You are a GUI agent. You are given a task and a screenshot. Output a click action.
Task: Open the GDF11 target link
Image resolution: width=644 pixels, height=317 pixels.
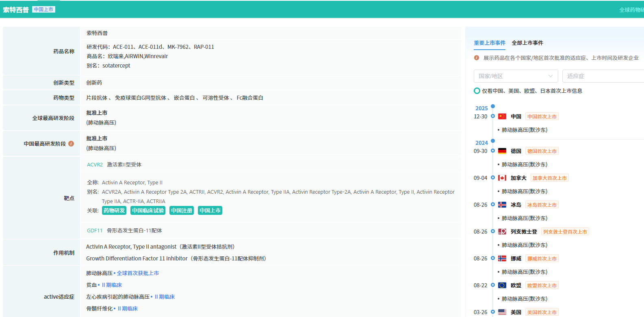[x=95, y=230]
